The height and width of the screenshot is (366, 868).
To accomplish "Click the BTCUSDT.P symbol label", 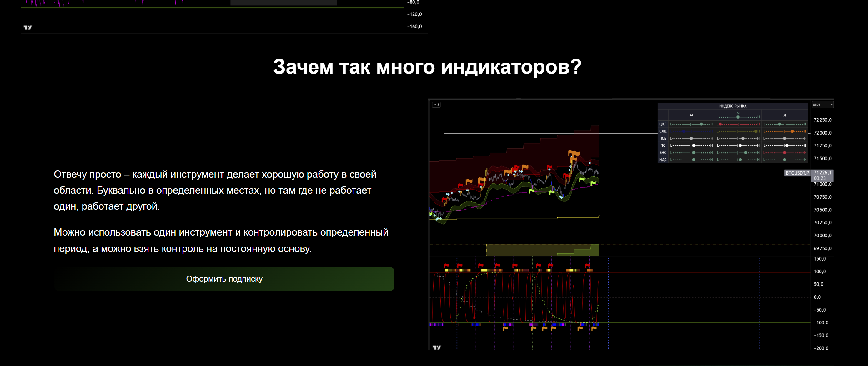I will click(797, 173).
